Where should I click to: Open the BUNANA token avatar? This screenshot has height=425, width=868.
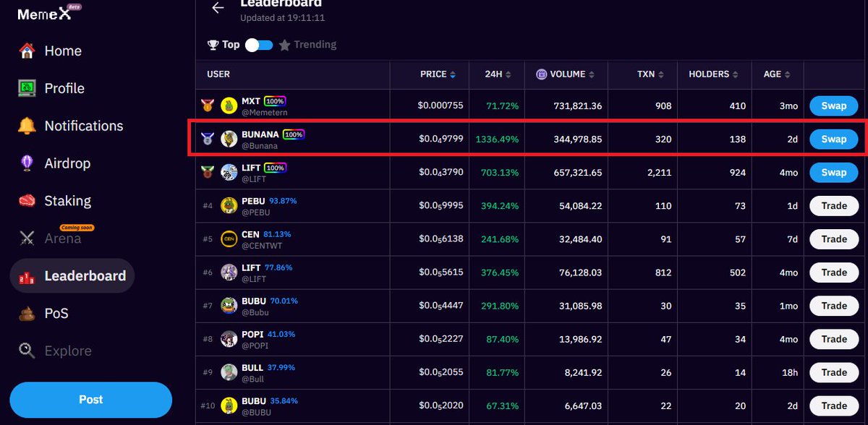[229, 139]
